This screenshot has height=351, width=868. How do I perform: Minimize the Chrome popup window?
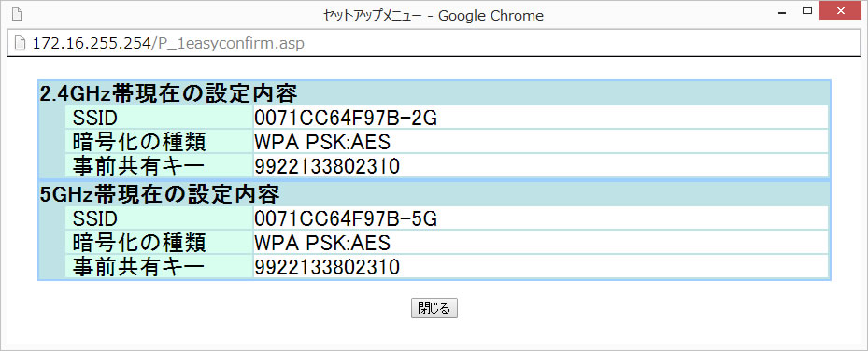(x=782, y=13)
